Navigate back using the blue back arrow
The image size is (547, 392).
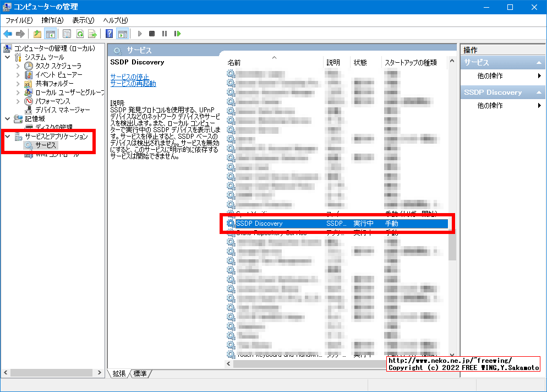coord(7,34)
